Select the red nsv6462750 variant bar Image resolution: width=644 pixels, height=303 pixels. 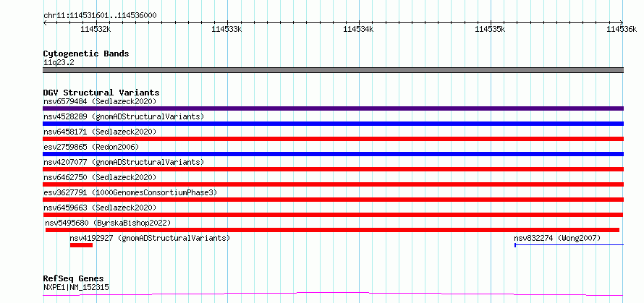coord(333,184)
